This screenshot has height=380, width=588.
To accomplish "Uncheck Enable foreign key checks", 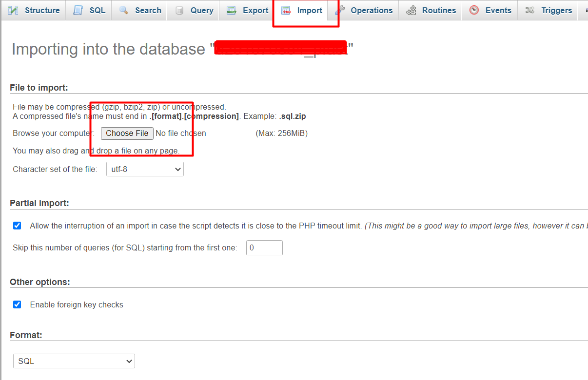I will (x=17, y=304).
